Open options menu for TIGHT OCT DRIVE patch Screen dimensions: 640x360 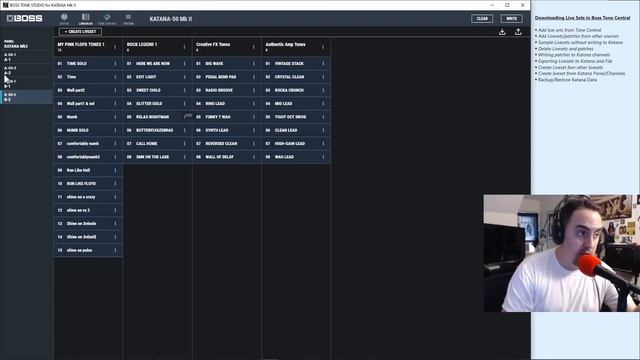323,117
